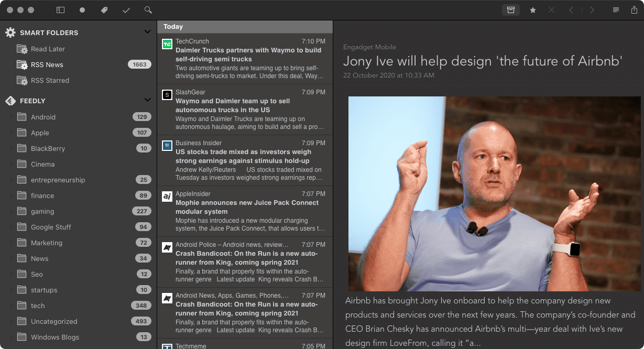Viewport: 644px width, 349px height.
Task: Select the Marketing folder
Action: [79, 243]
